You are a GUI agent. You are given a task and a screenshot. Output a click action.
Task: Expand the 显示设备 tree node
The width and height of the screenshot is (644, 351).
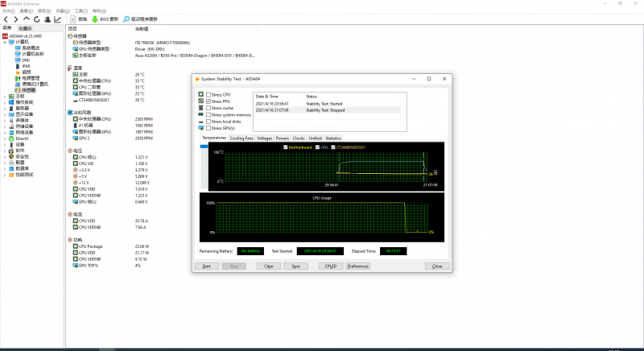pos(5,114)
